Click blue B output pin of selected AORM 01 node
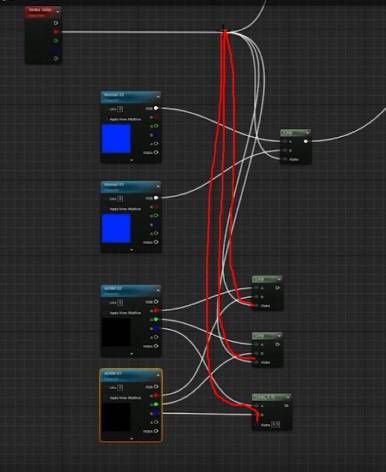Viewport: 386px width, 472px height. [x=156, y=413]
